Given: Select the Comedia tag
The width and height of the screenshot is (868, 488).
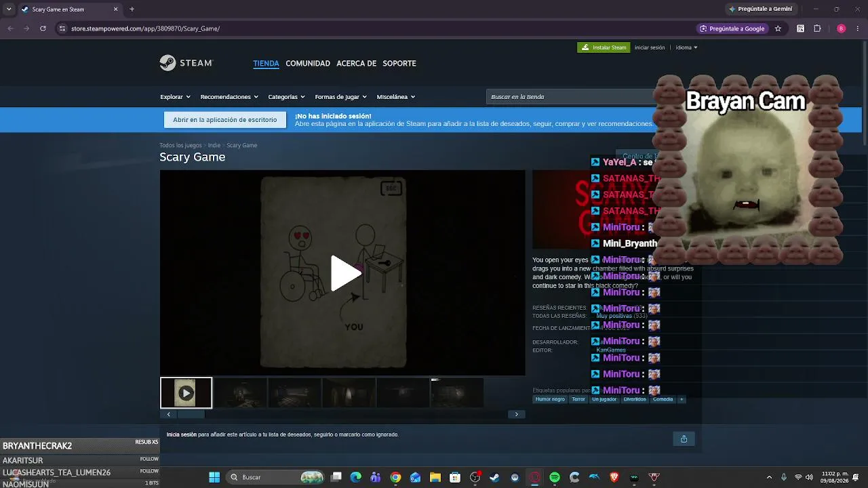Looking at the screenshot, I should tap(663, 399).
